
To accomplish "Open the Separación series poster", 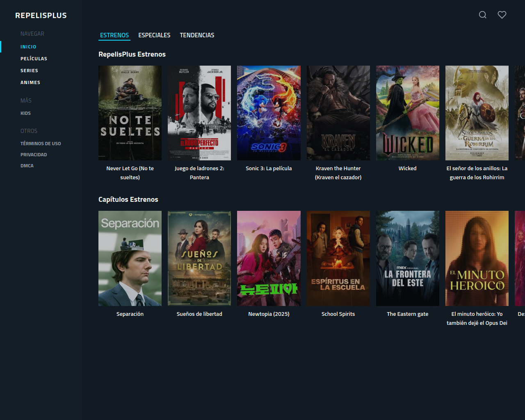I will 130,258.
